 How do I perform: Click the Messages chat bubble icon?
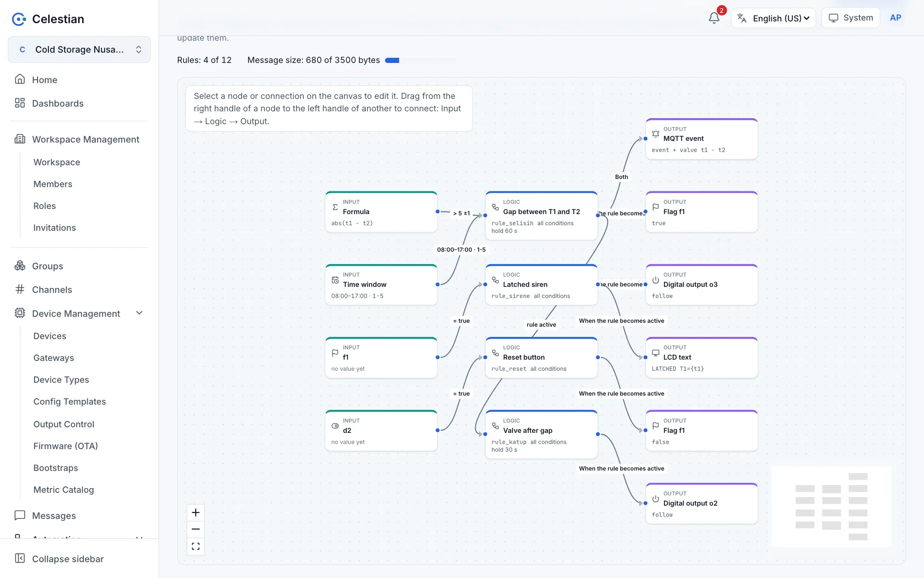tap(20, 515)
